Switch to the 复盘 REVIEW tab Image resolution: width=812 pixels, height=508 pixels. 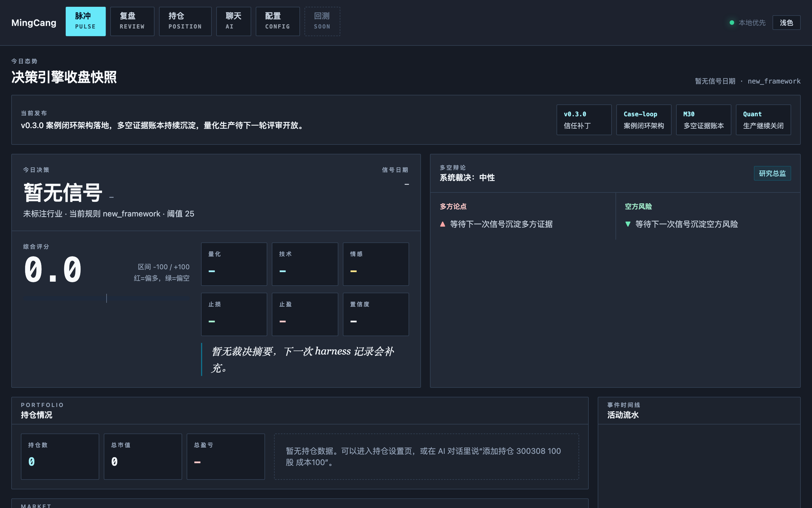tap(132, 21)
